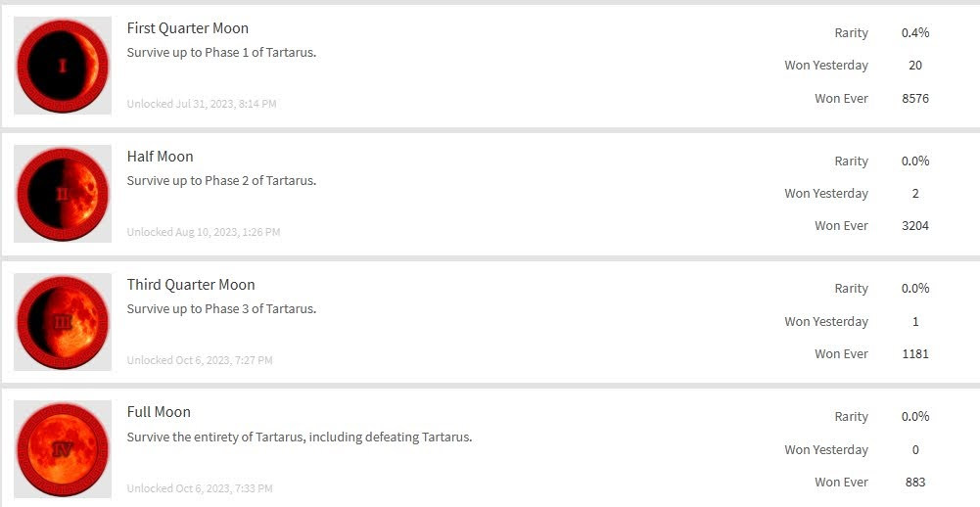Click the 'Unlocked Oct 6, 2023, 7:33 PM' timestamp
The width and height of the screenshot is (980, 507).
[x=200, y=488]
